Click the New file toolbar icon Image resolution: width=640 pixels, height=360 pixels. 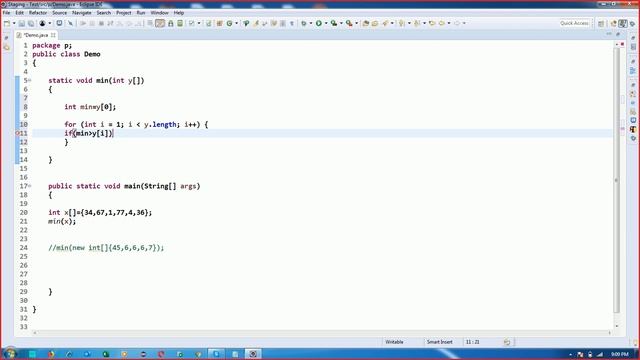tap(7, 24)
